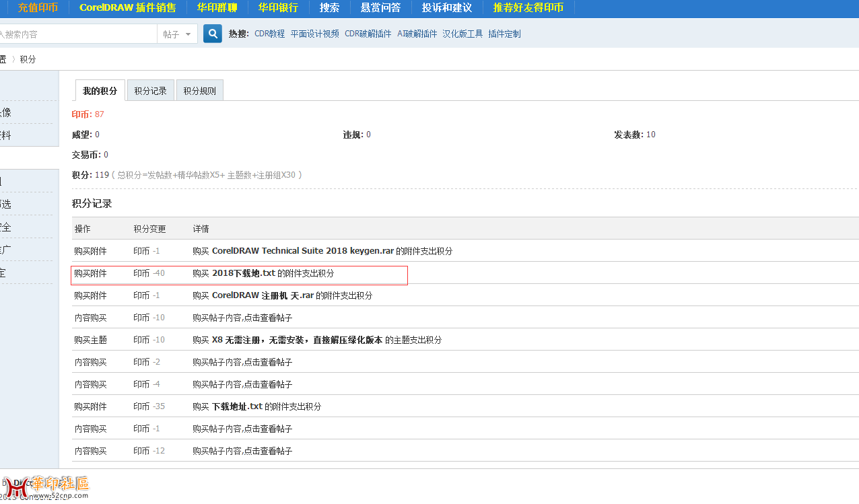Viewport: 859px width, 504px height.
Task: Open the CorelDRAW 插件销售 menu
Action: point(127,8)
